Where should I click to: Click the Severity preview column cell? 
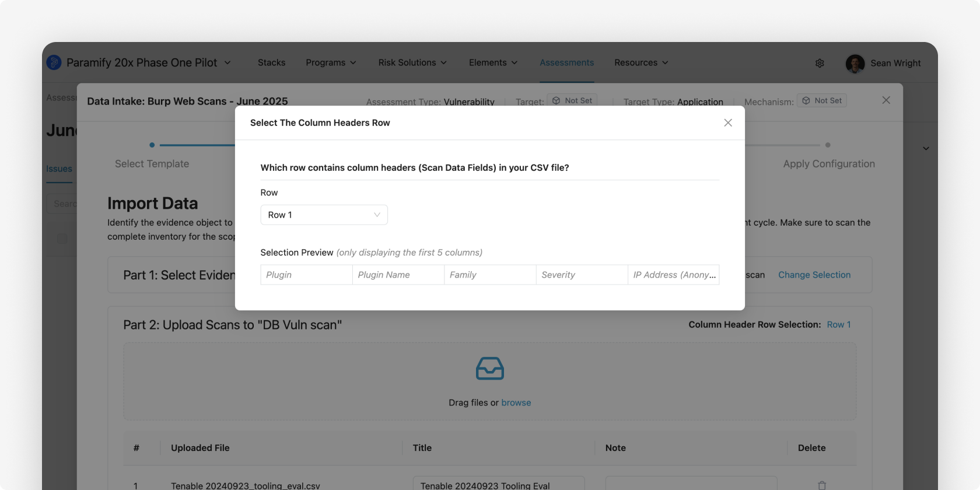pyautogui.click(x=582, y=275)
